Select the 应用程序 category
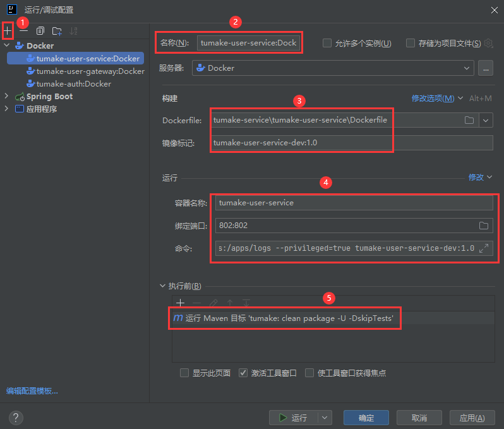The height and width of the screenshot is (429, 504). point(36,109)
